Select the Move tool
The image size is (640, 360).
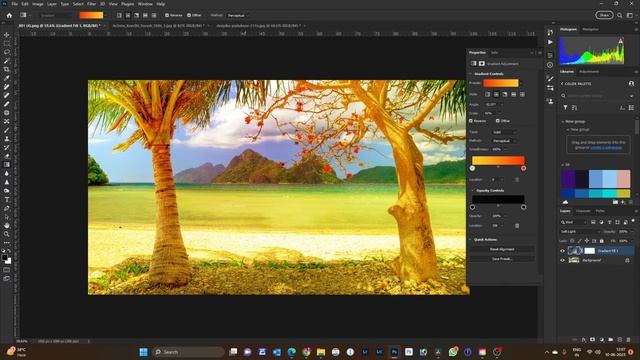[7, 35]
